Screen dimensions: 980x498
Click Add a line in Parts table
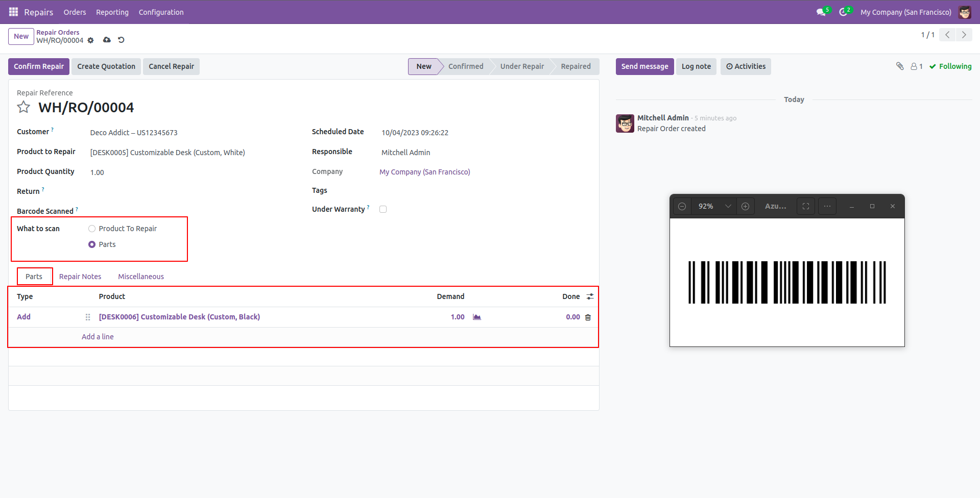click(98, 337)
